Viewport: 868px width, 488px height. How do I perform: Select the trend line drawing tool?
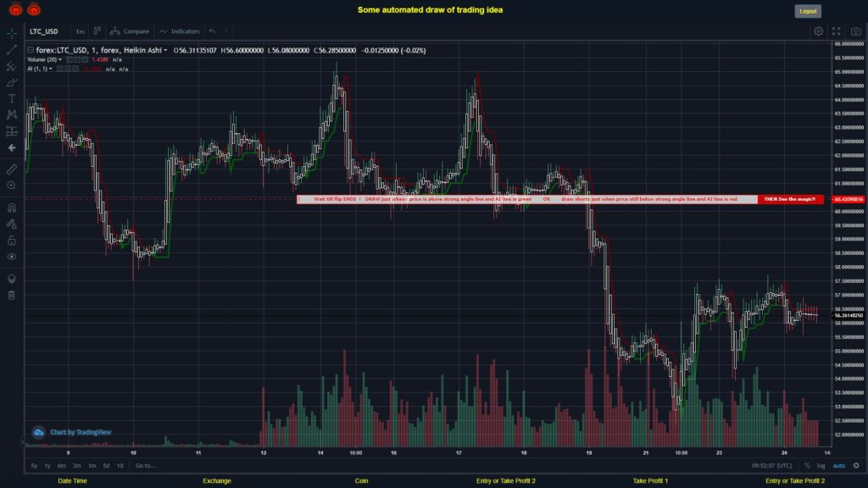(12, 50)
